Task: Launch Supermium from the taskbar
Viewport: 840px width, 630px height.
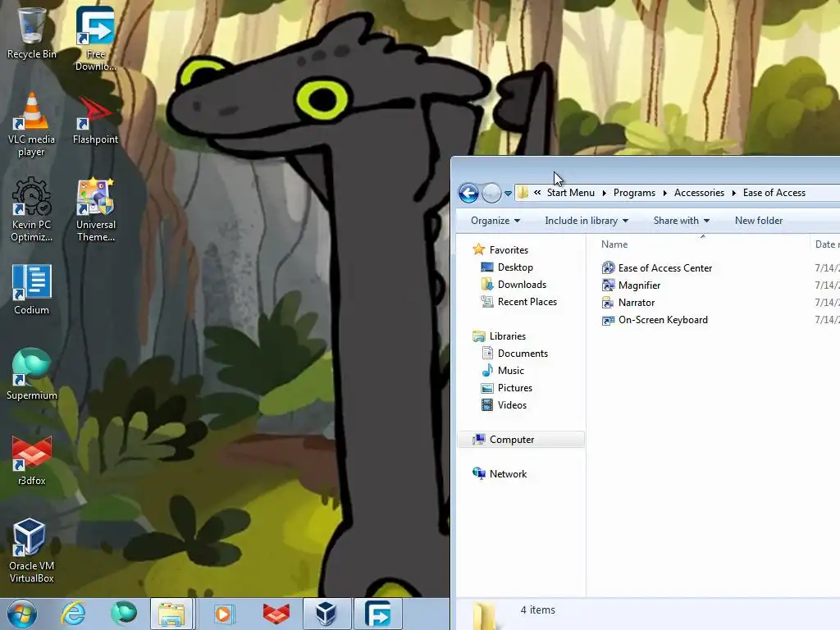Action: click(x=123, y=614)
